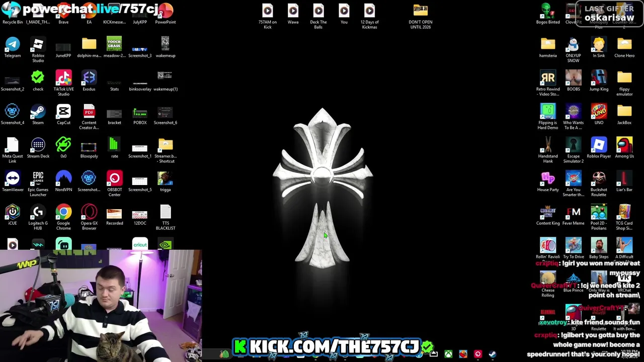Viewport: 644px width, 362px height.
Task: Launch Handstand Hank game
Action: pos(548,150)
